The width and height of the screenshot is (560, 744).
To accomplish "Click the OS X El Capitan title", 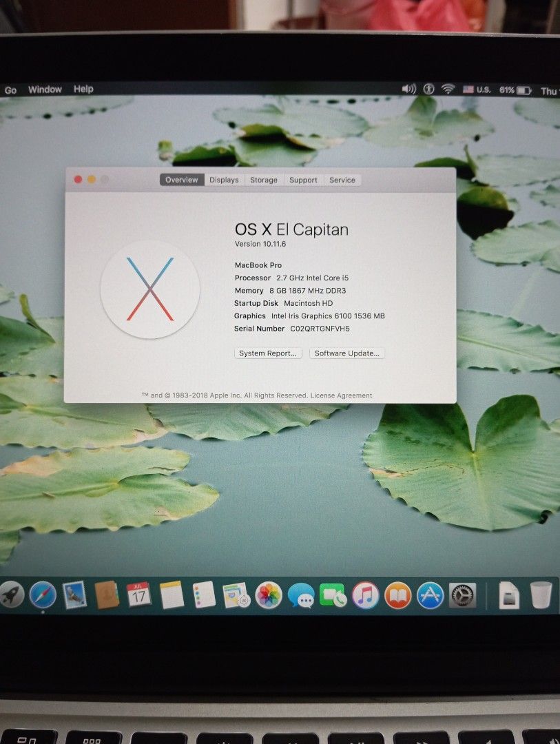I will click(291, 229).
